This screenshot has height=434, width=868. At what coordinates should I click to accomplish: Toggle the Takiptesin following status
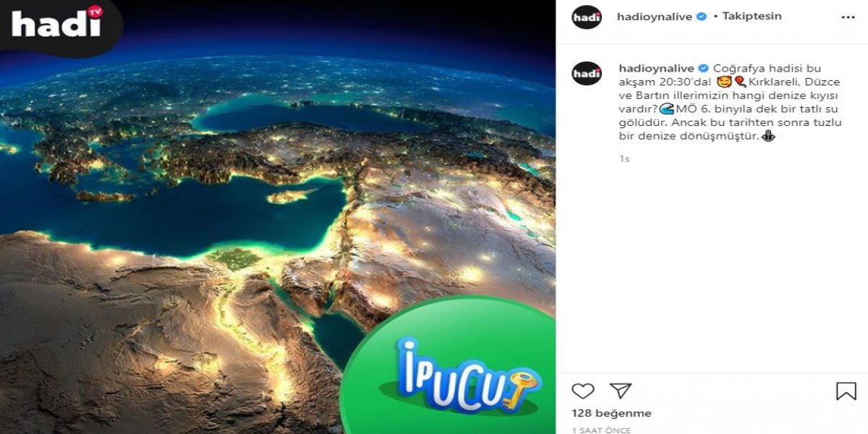pyautogui.click(x=752, y=16)
